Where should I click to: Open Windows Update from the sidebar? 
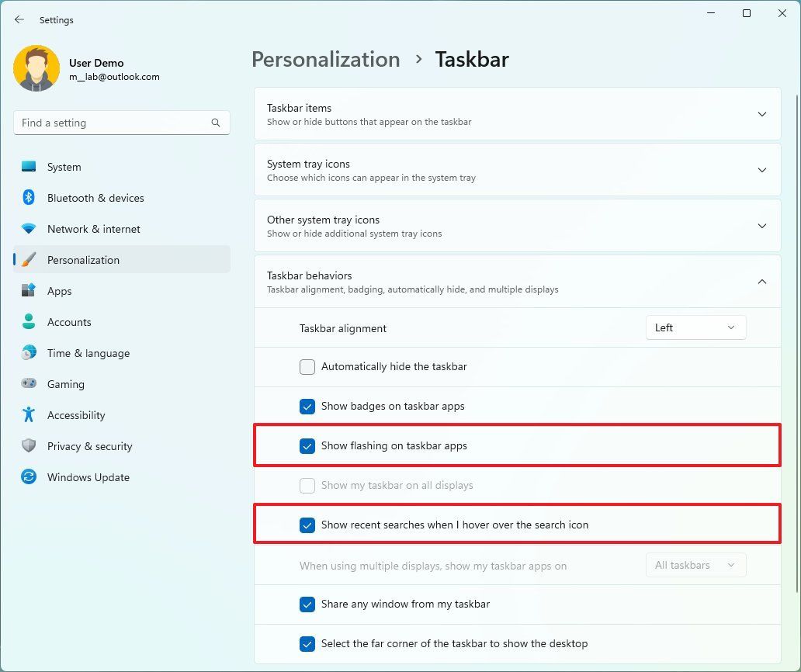tap(28, 477)
